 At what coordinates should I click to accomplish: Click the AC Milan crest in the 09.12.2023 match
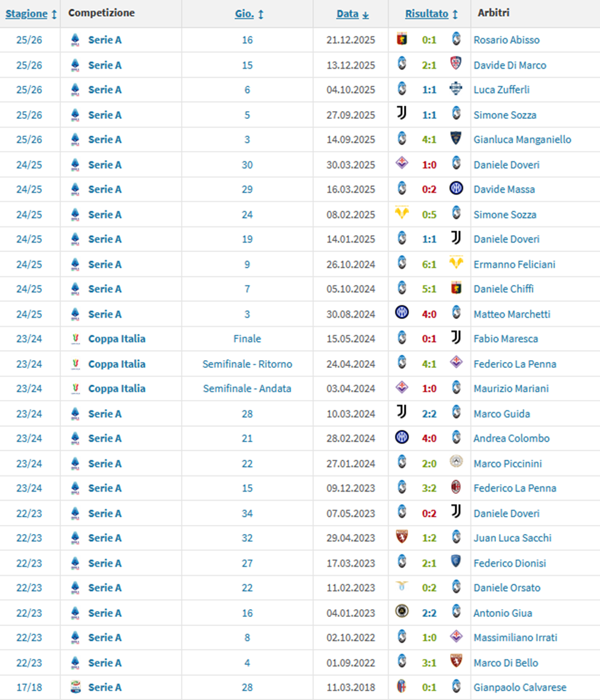tap(456, 487)
